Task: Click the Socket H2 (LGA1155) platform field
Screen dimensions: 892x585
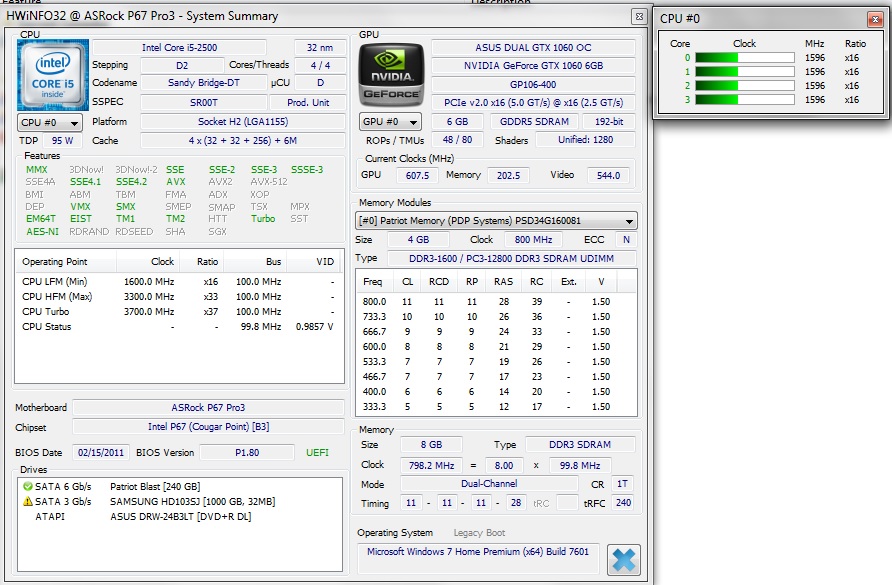Action: coord(243,122)
